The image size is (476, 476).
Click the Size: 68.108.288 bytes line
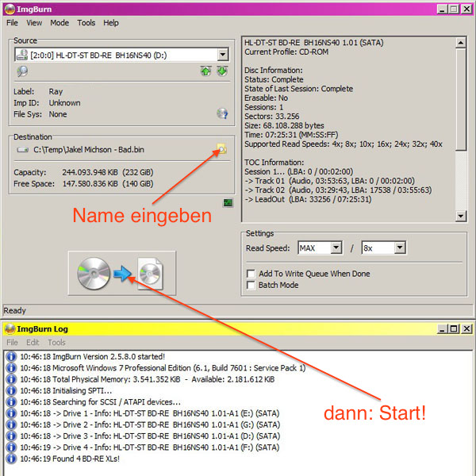coord(284,125)
